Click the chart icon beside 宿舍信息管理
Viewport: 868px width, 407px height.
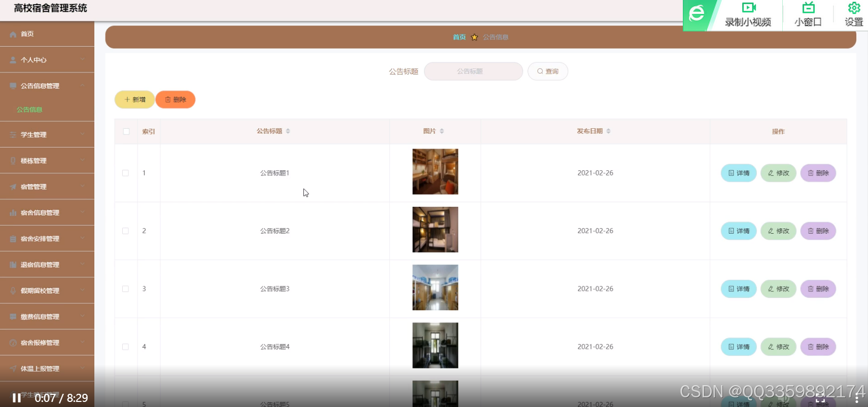point(13,212)
